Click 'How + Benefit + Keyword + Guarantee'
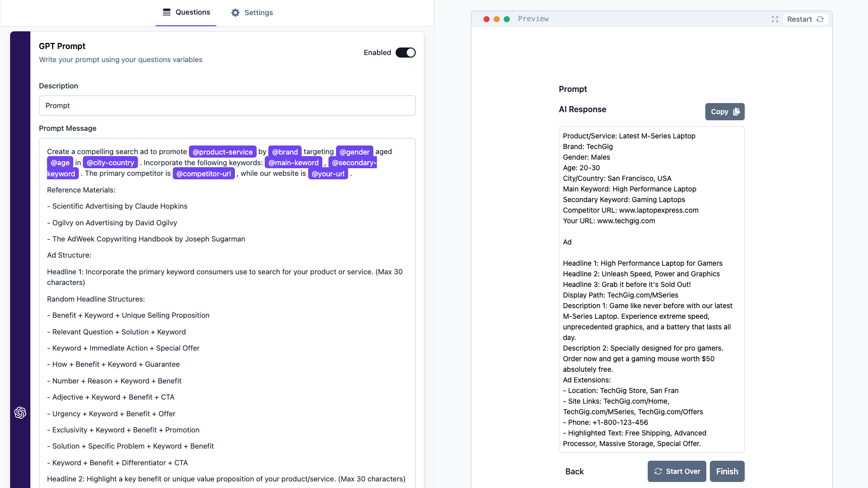This screenshot has height=488, width=868. pos(113,364)
